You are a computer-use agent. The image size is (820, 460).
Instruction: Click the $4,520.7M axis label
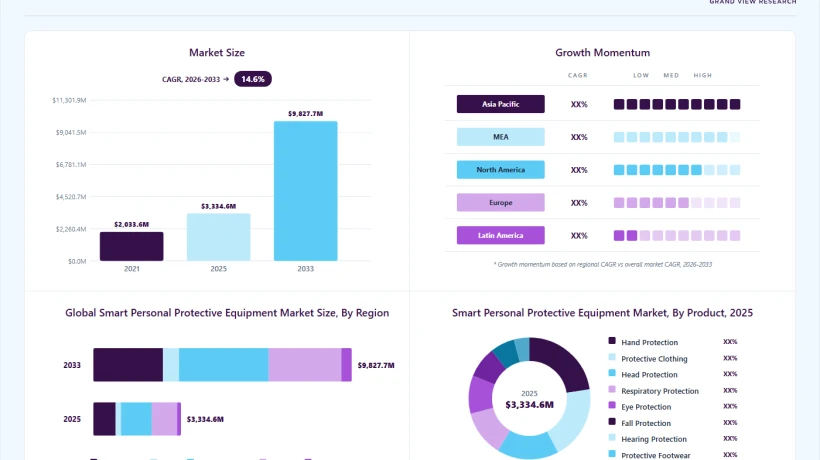pyautogui.click(x=71, y=197)
